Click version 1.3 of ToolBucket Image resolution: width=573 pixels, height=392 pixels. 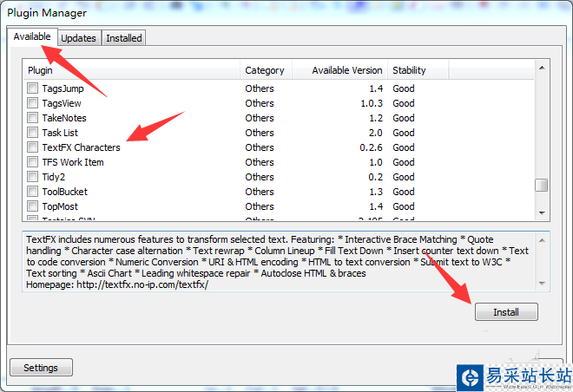(x=376, y=192)
